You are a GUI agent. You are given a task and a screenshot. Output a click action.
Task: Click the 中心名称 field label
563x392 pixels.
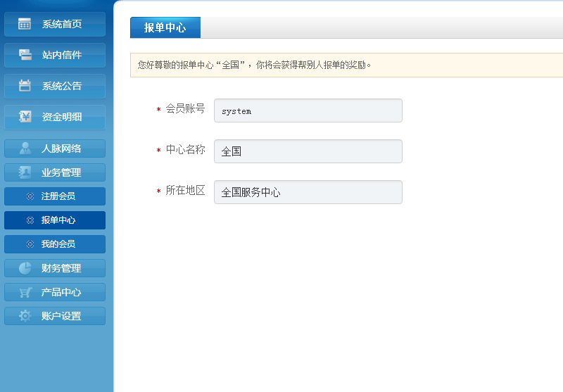click(185, 149)
